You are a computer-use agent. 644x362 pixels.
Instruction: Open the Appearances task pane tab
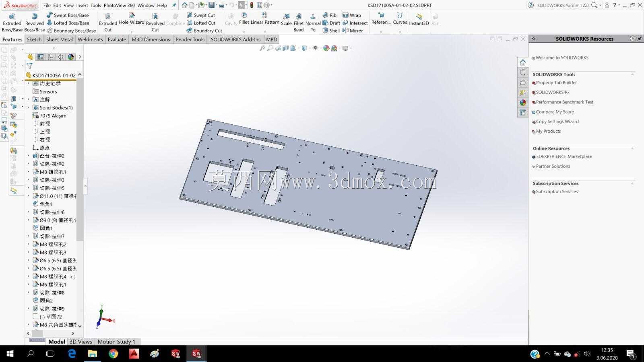click(x=523, y=103)
